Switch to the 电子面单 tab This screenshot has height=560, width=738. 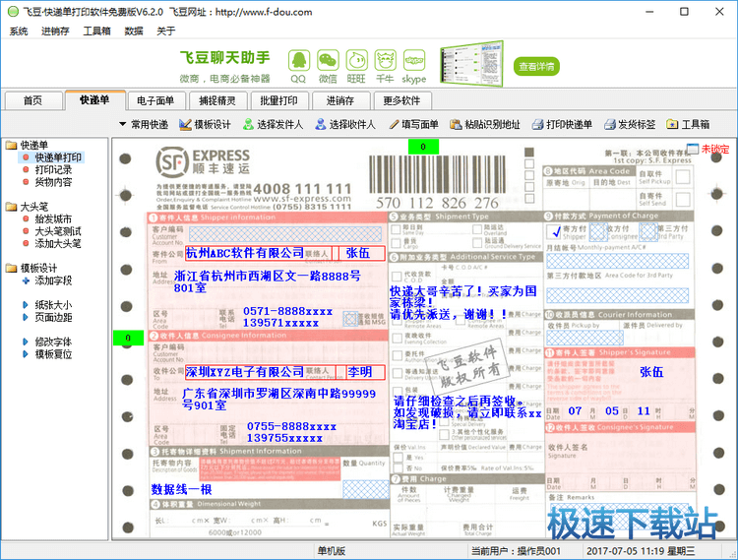[155, 100]
